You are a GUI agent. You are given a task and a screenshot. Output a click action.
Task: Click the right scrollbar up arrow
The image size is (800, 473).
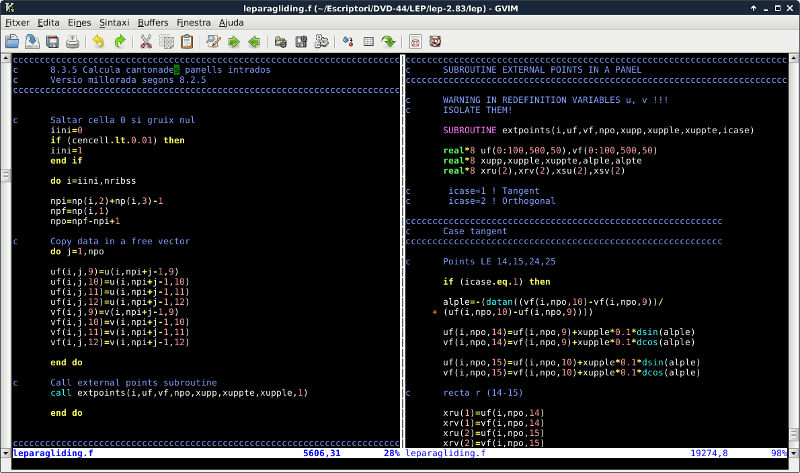tap(794, 58)
